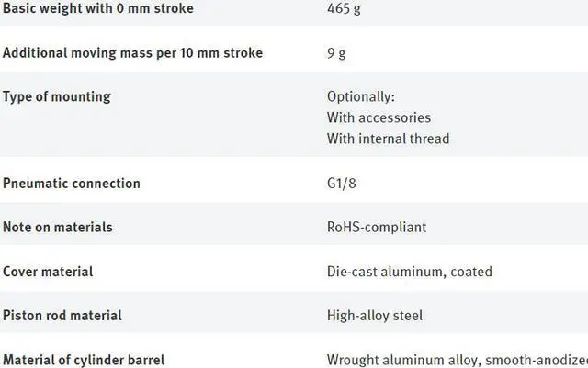The width and height of the screenshot is (588, 368).
Task: Click the "Pneumatic connection" label
Action: coord(72,184)
